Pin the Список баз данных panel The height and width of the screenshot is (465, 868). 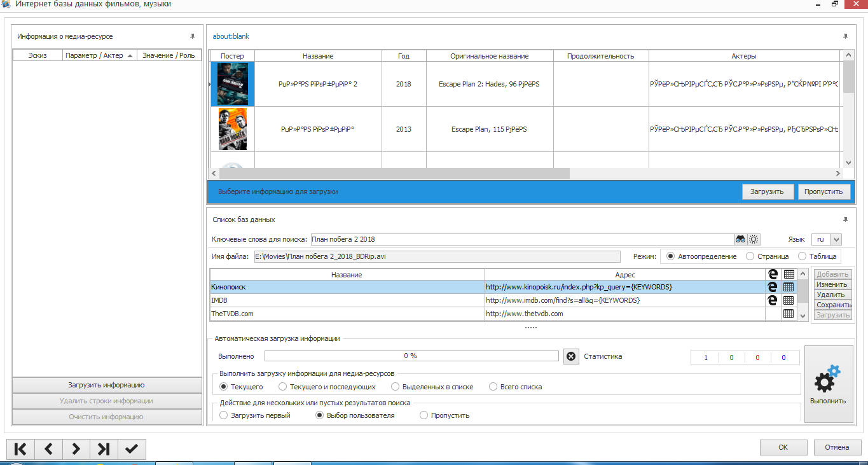pyautogui.click(x=845, y=219)
